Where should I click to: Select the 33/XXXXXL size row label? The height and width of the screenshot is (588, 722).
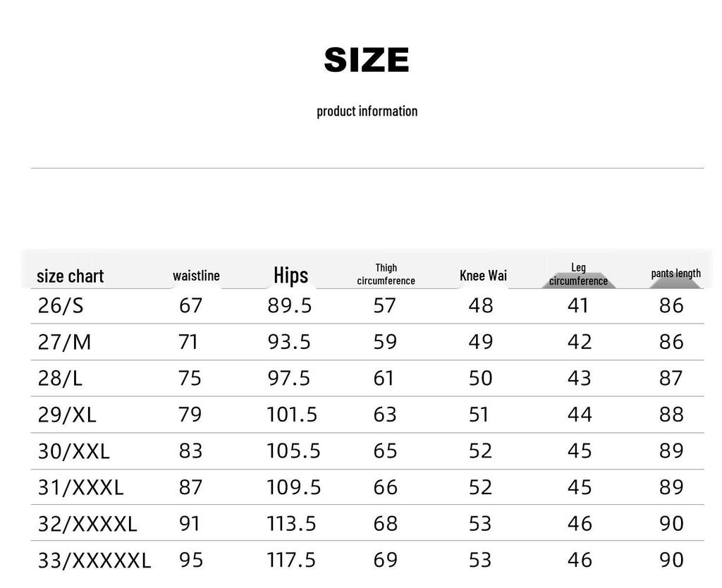click(x=94, y=561)
